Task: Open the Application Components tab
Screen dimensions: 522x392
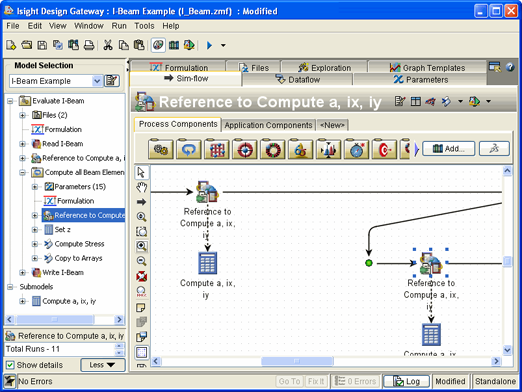Action: coord(268,125)
